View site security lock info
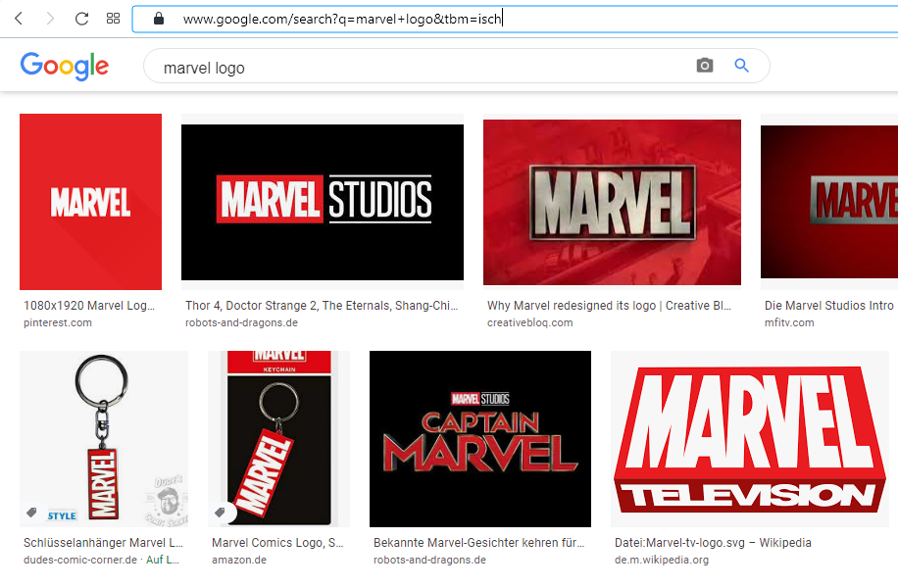Image resolution: width=898 pixels, height=588 pixels. tap(159, 19)
